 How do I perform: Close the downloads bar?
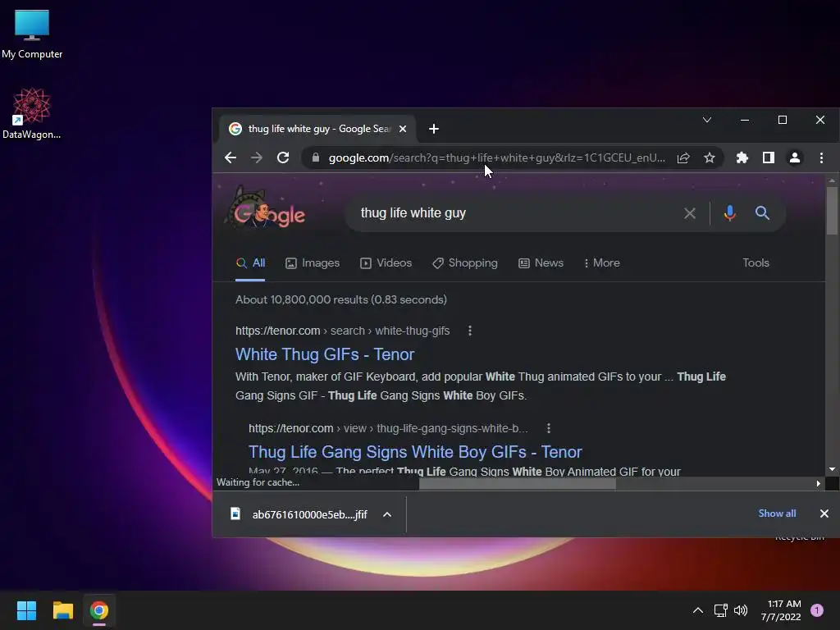click(824, 514)
